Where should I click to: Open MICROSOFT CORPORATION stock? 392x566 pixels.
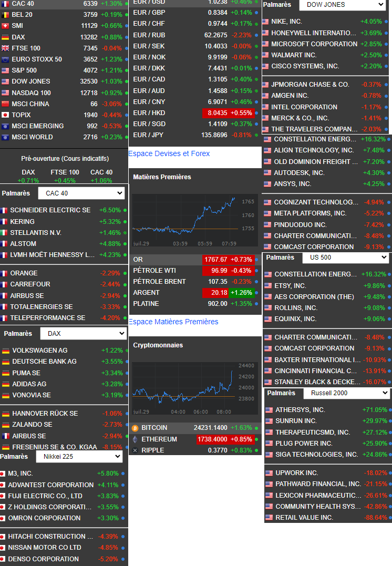[325, 44]
